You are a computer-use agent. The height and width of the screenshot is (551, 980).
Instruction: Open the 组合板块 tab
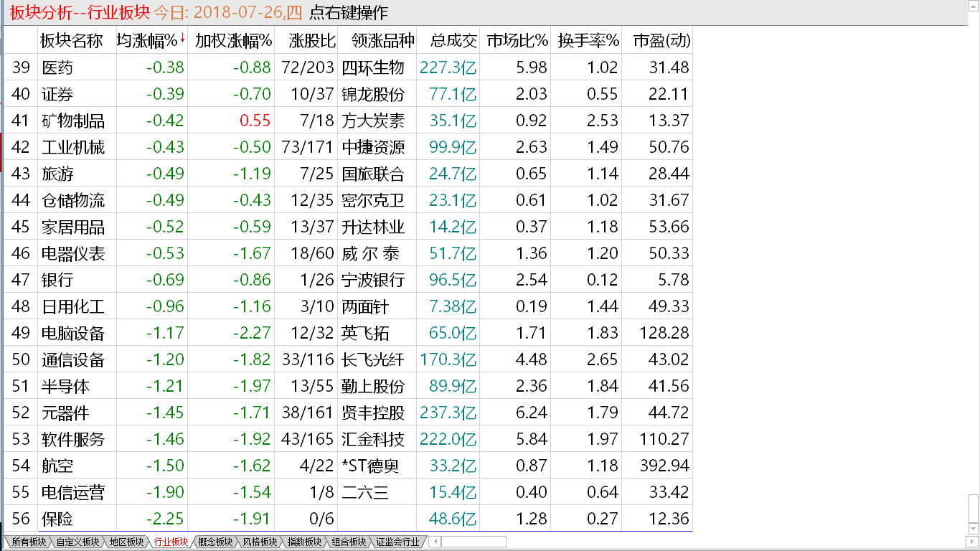348,542
